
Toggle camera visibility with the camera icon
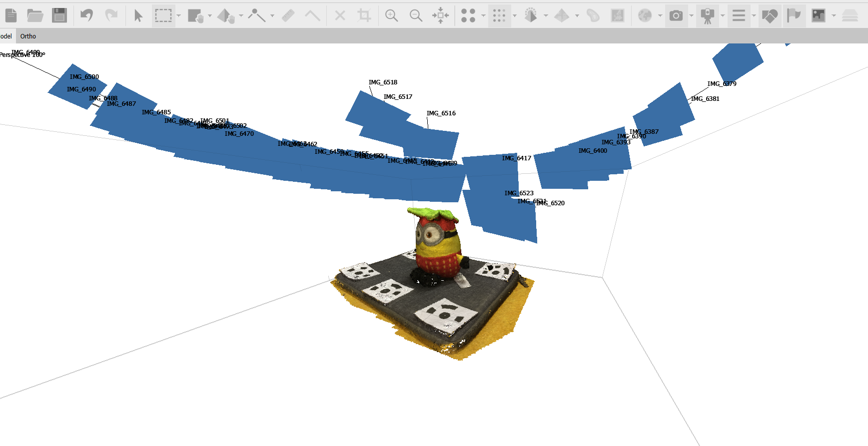[676, 15]
